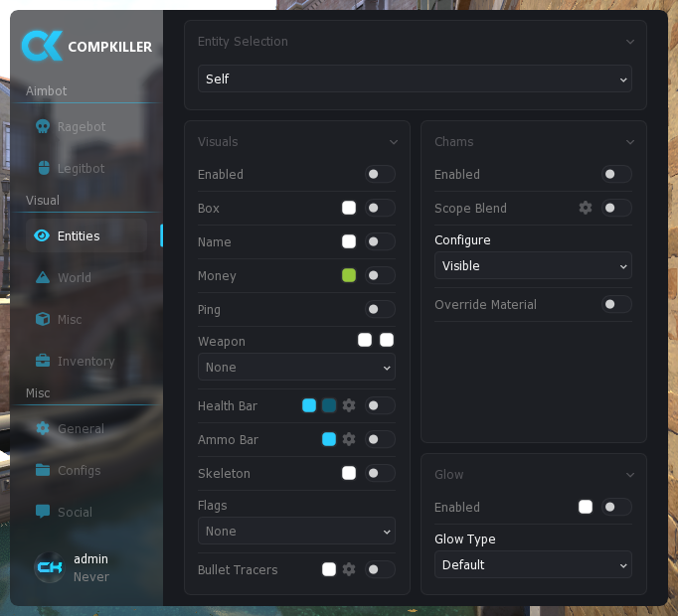Click the Configs folder icon

(43, 470)
